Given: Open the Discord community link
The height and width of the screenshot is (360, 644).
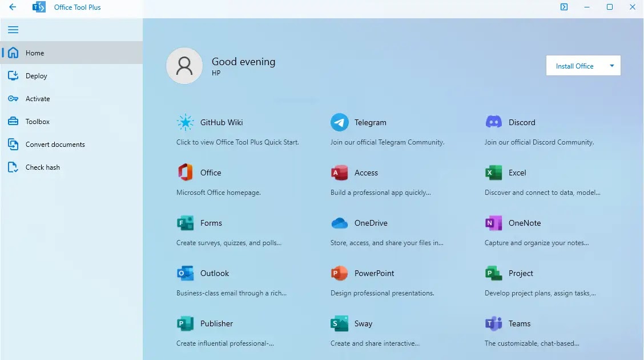Looking at the screenshot, I should [522, 122].
